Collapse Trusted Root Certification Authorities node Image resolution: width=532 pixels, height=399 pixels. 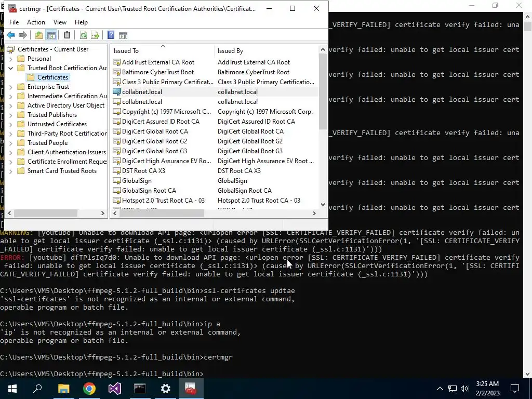(x=10, y=68)
